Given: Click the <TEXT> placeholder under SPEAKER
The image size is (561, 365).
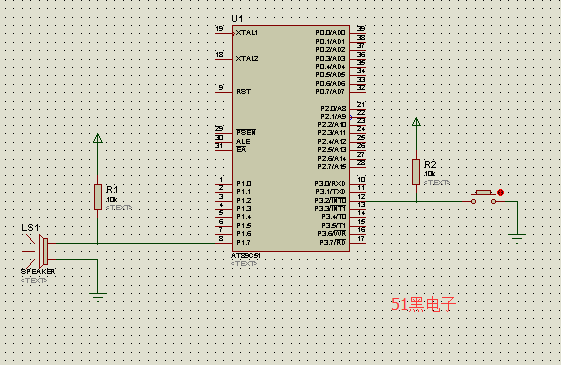Looking at the screenshot, I should [34, 280].
